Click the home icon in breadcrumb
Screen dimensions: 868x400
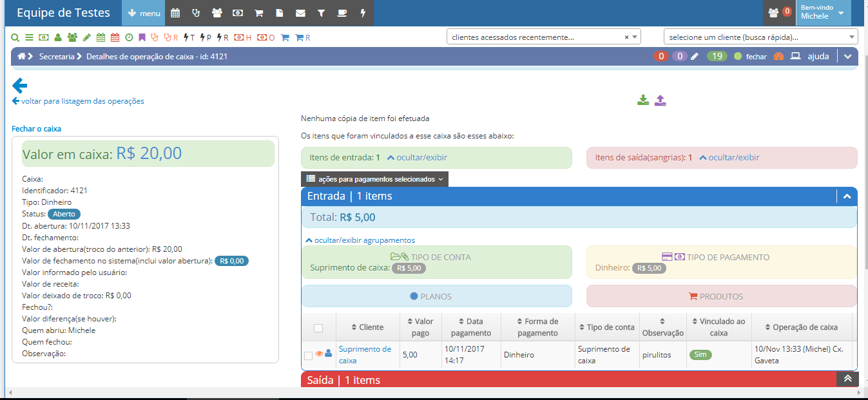click(x=21, y=56)
